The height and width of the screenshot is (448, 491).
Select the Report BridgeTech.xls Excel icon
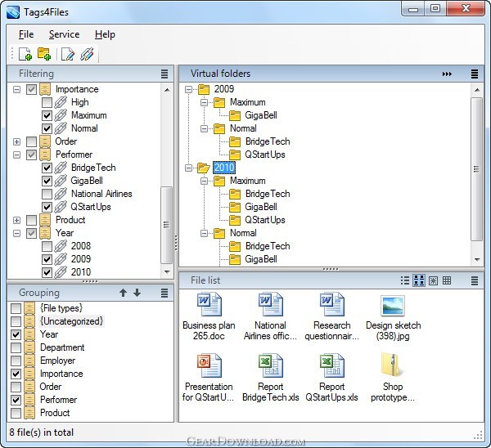click(x=271, y=365)
